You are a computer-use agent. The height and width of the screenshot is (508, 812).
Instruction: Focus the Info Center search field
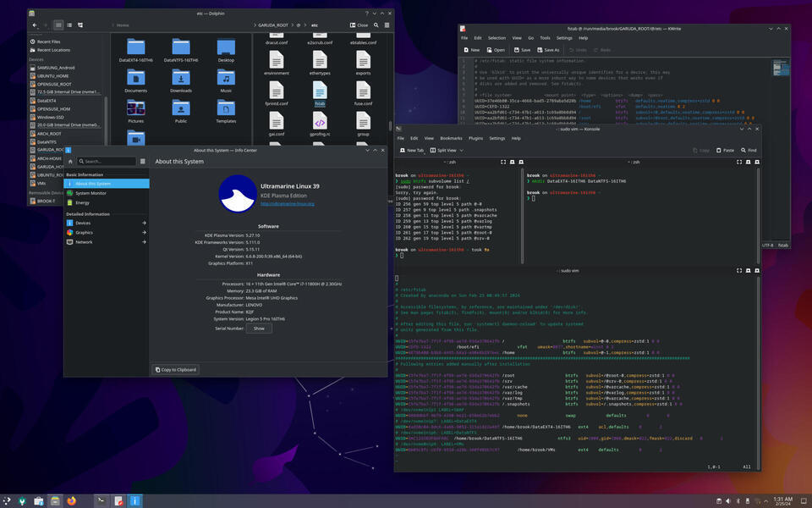[107, 161]
